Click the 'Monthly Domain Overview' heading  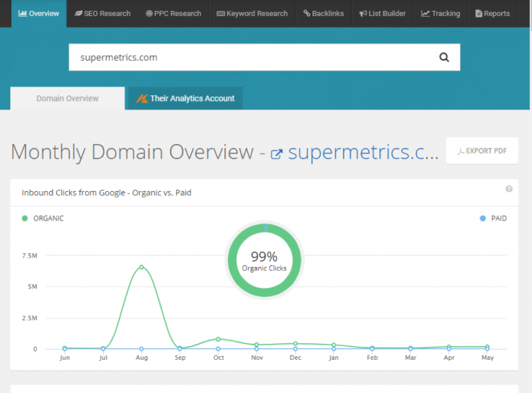132,152
